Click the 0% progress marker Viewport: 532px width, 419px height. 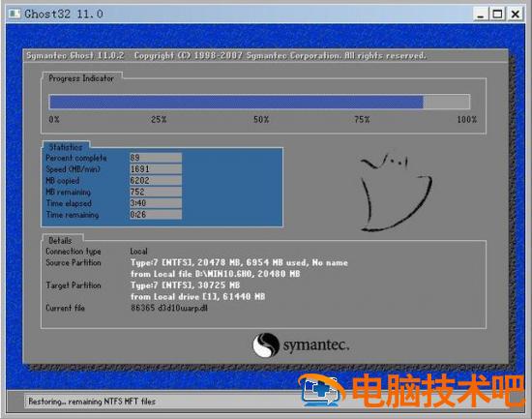(x=54, y=120)
